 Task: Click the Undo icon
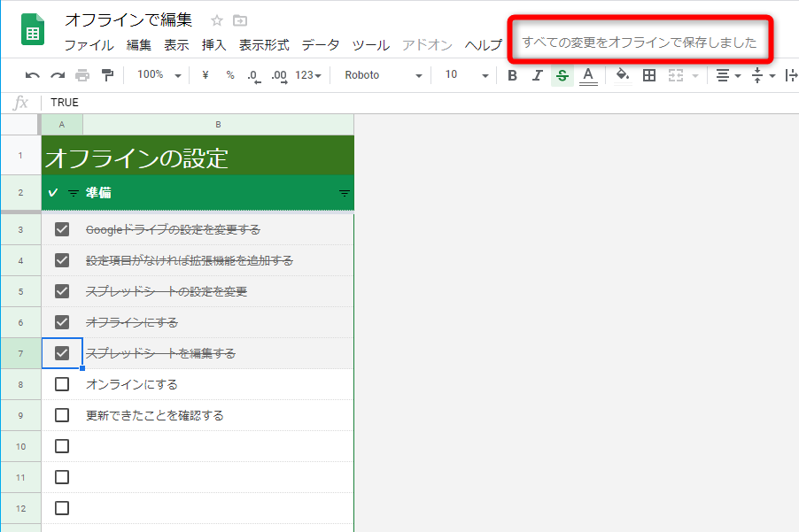(31, 75)
